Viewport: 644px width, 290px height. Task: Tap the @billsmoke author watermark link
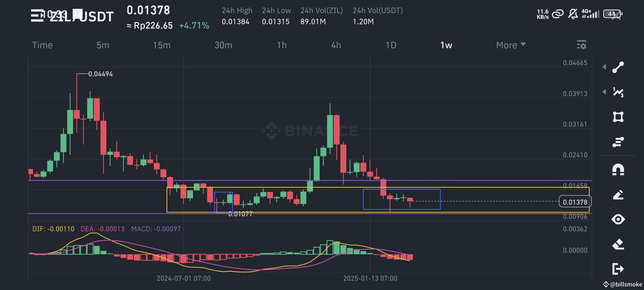[622, 284]
